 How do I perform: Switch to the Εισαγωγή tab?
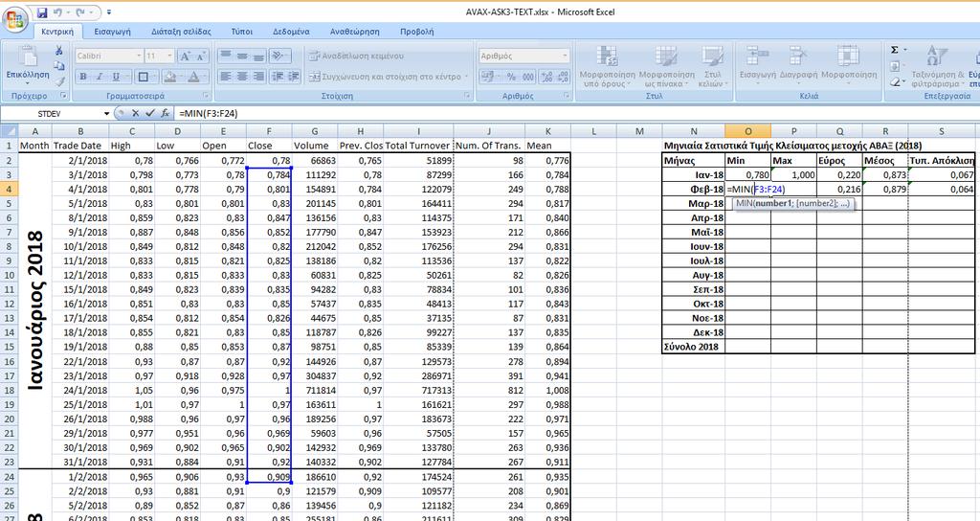point(113,32)
